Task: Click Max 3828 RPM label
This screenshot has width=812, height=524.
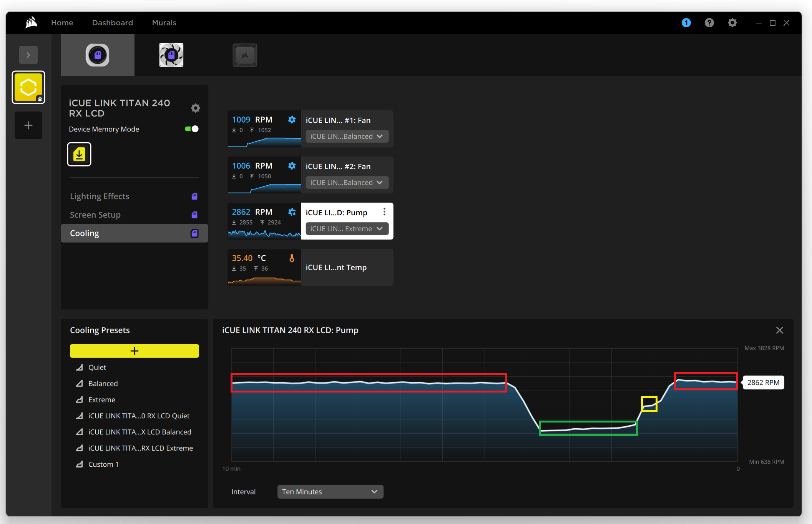Action: click(764, 348)
